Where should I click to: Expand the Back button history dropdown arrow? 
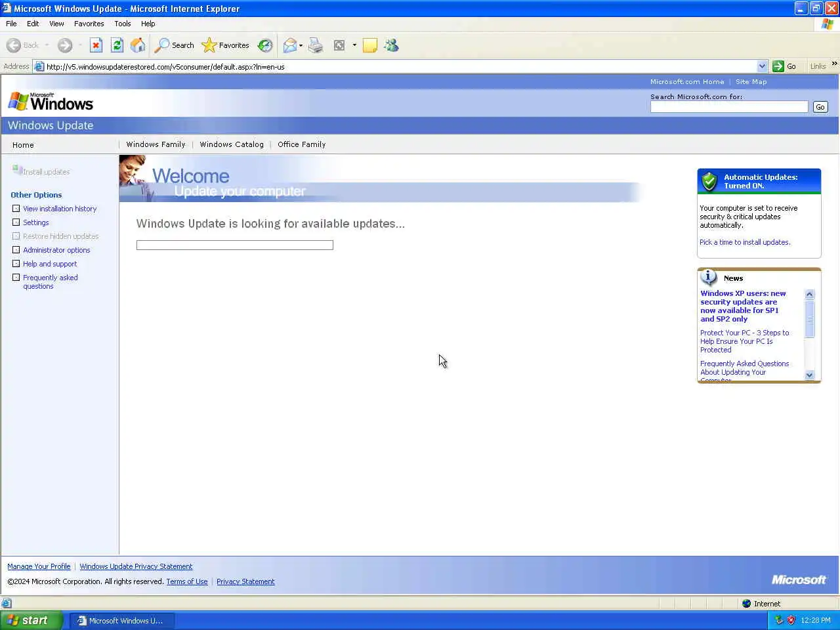click(47, 45)
